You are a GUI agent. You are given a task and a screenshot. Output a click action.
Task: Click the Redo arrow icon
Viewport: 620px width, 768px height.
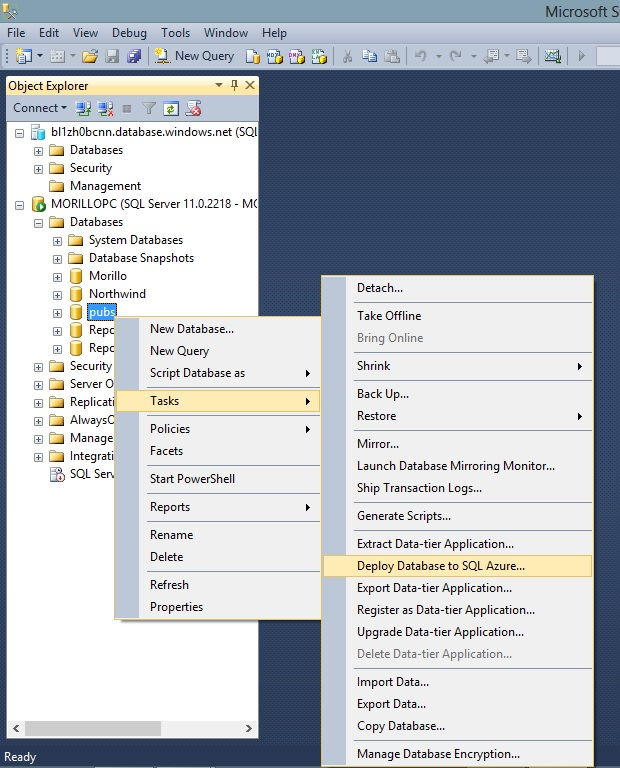click(455, 56)
